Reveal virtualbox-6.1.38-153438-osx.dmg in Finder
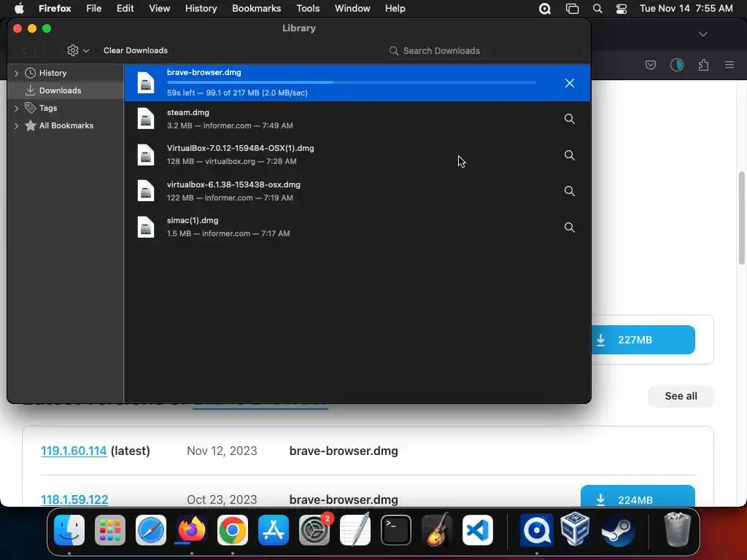 point(569,191)
